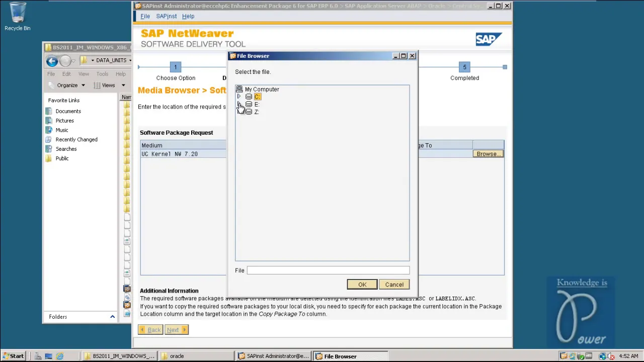Click the taskbar clock 4:52 AM
644x362 pixels.
[x=629, y=356]
